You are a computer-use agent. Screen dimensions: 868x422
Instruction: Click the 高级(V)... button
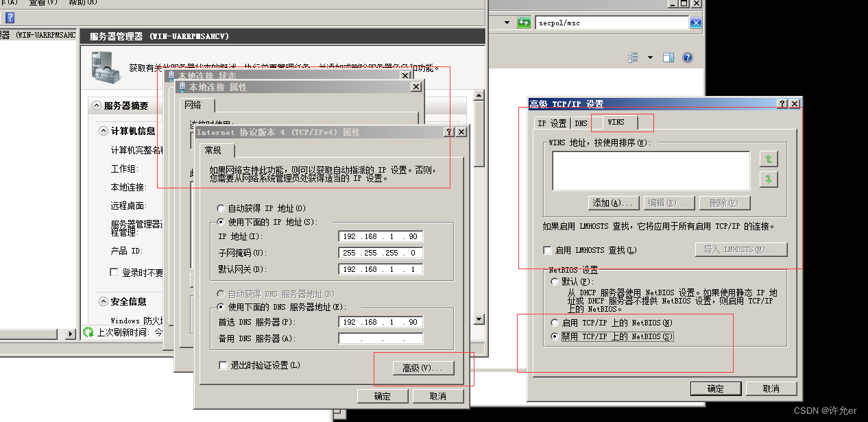tap(423, 368)
